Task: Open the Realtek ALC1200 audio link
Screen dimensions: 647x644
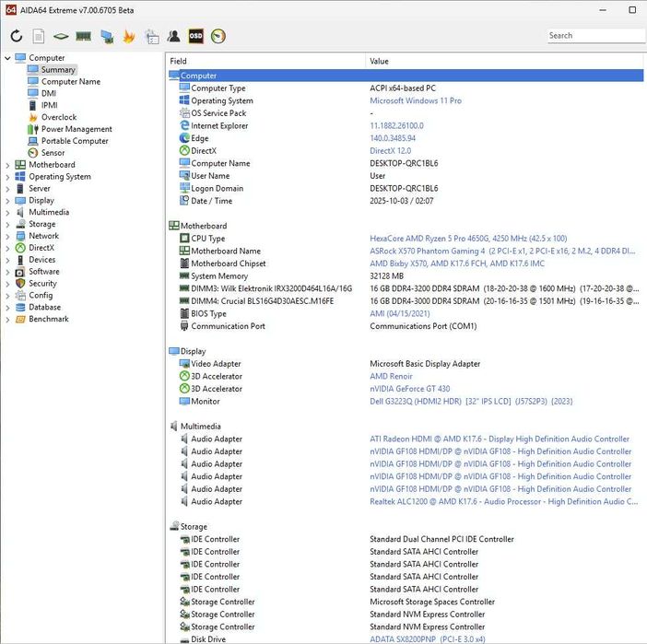Action: pos(503,501)
